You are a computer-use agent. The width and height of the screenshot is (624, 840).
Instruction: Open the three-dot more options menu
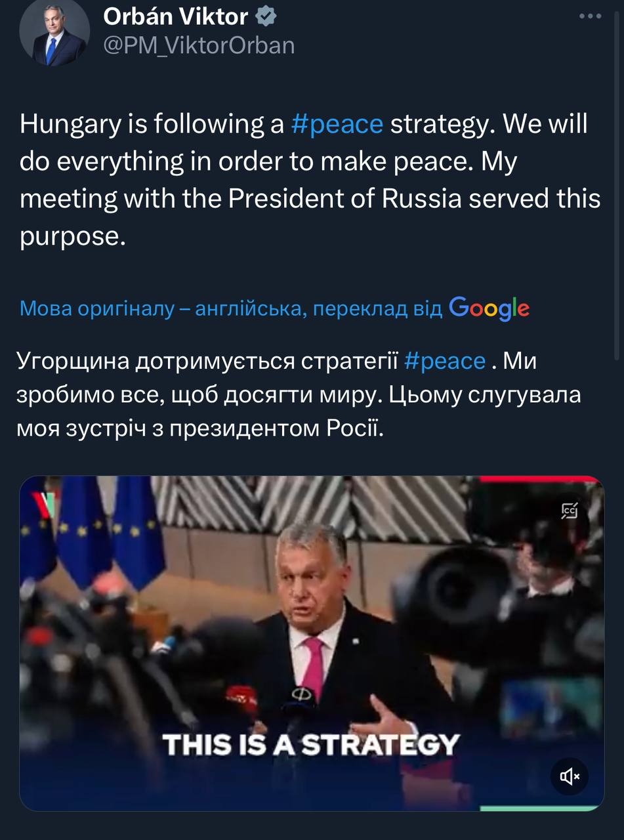click(x=590, y=16)
